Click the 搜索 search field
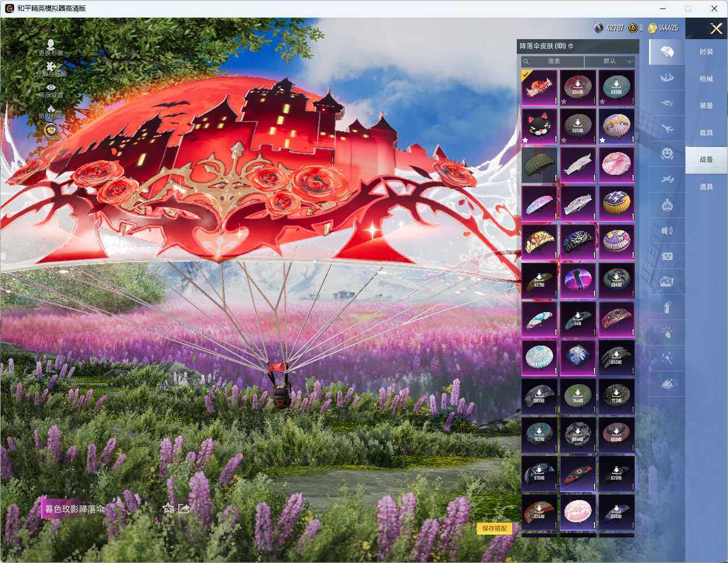This screenshot has height=563, width=728. pos(553,61)
